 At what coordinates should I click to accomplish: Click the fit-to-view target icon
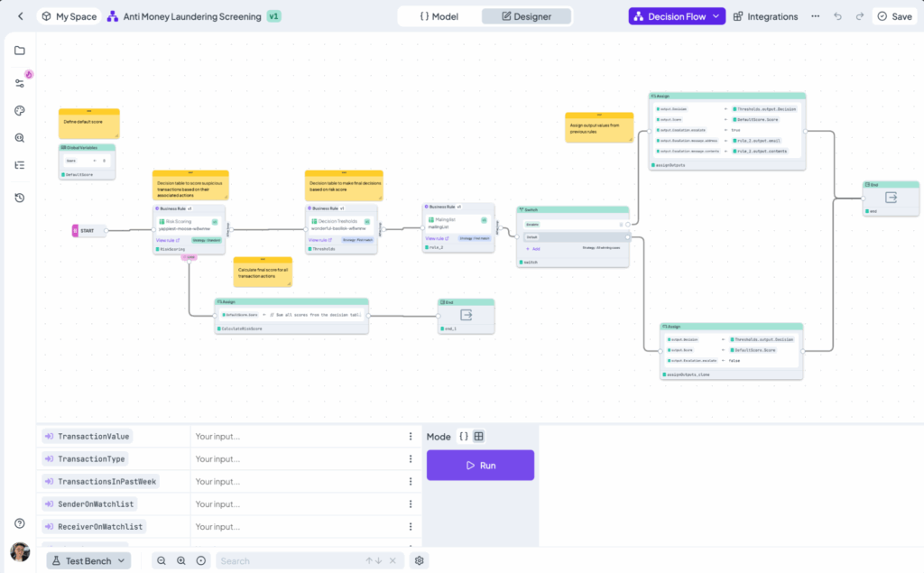pyautogui.click(x=200, y=560)
